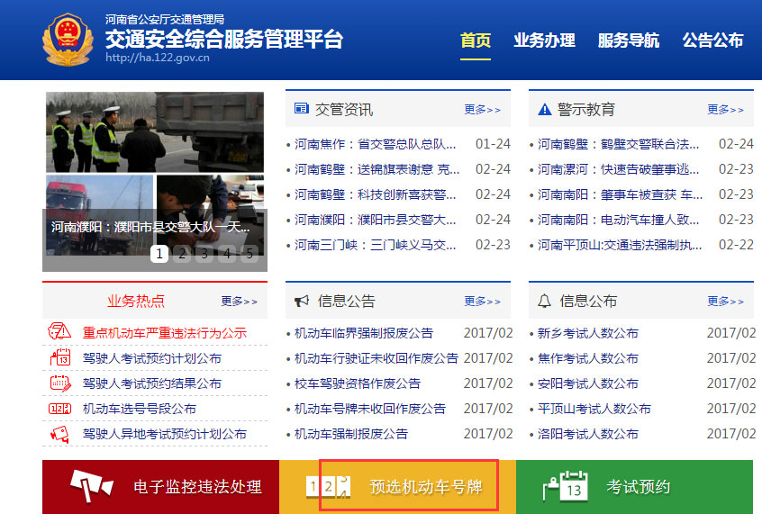Click the police badge emblem in the header
Screen dimensions: 762x532
click(x=65, y=40)
